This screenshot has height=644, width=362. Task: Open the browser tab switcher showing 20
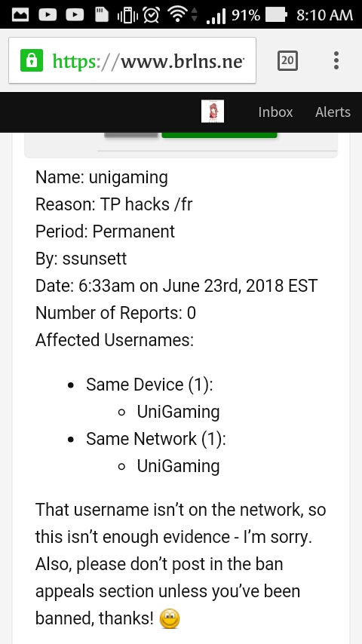point(287,61)
